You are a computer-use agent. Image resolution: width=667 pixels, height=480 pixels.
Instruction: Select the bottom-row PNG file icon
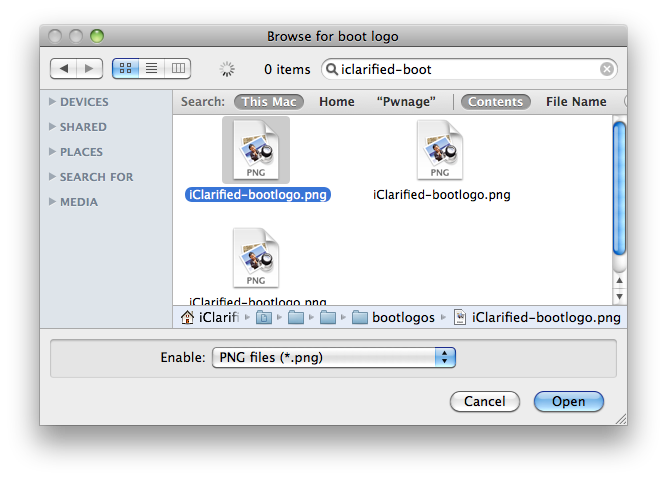(x=256, y=258)
